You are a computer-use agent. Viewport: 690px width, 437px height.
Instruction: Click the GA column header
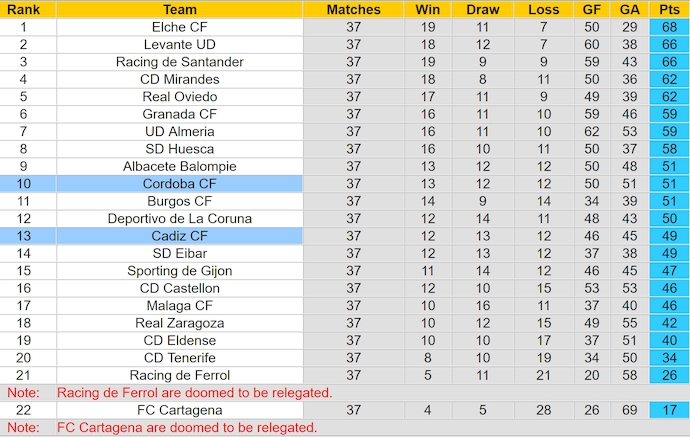tap(628, 9)
